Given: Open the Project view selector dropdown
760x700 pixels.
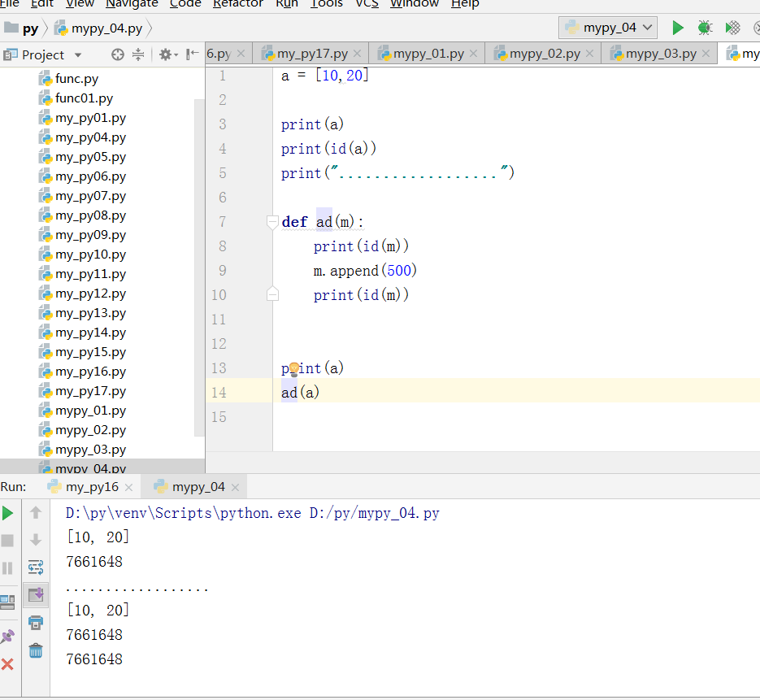Looking at the screenshot, I should 77,54.
